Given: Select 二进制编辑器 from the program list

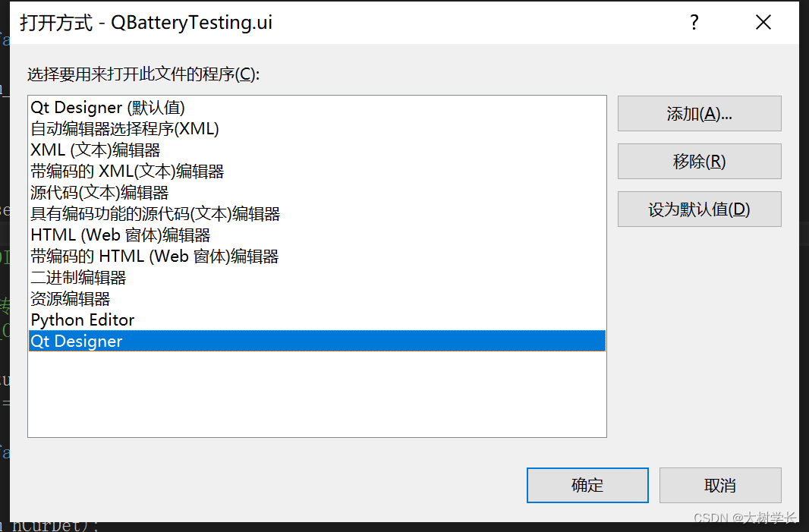Looking at the screenshot, I should click(77, 277).
